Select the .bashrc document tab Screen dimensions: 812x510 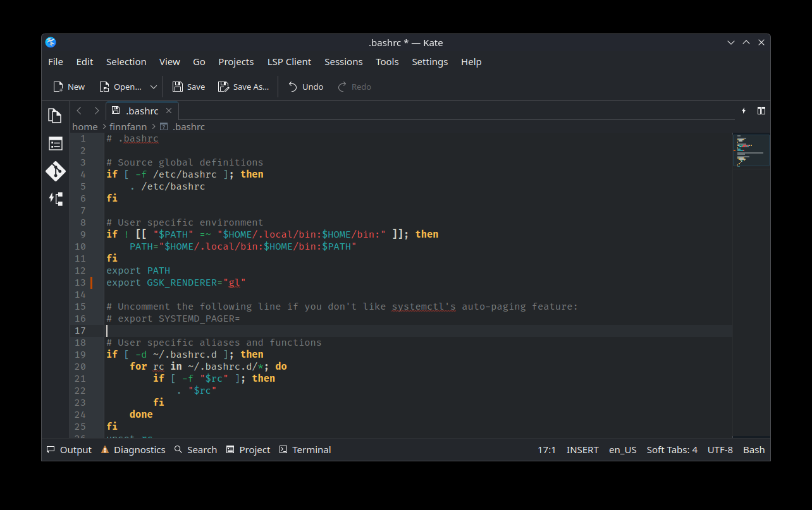point(142,111)
